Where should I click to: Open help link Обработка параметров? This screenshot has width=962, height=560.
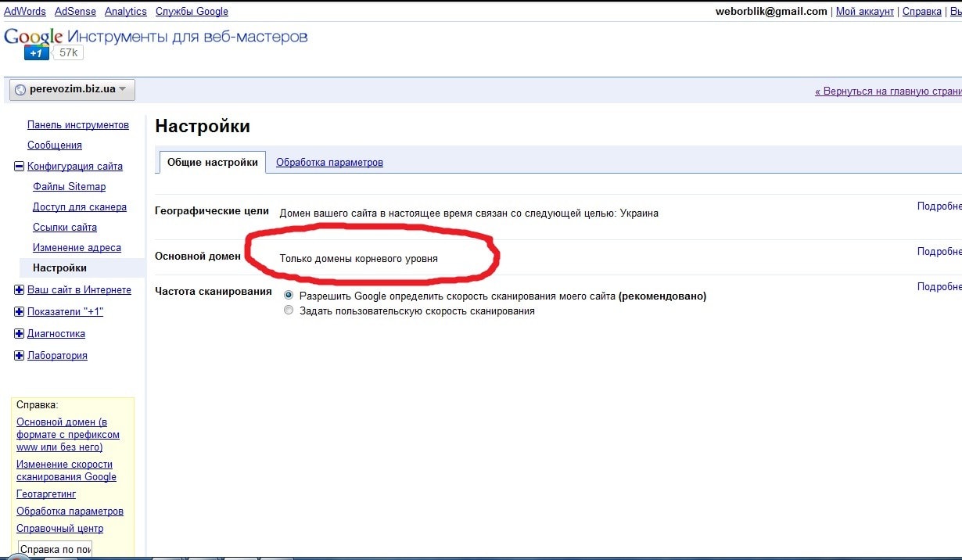(x=70, y=512)
